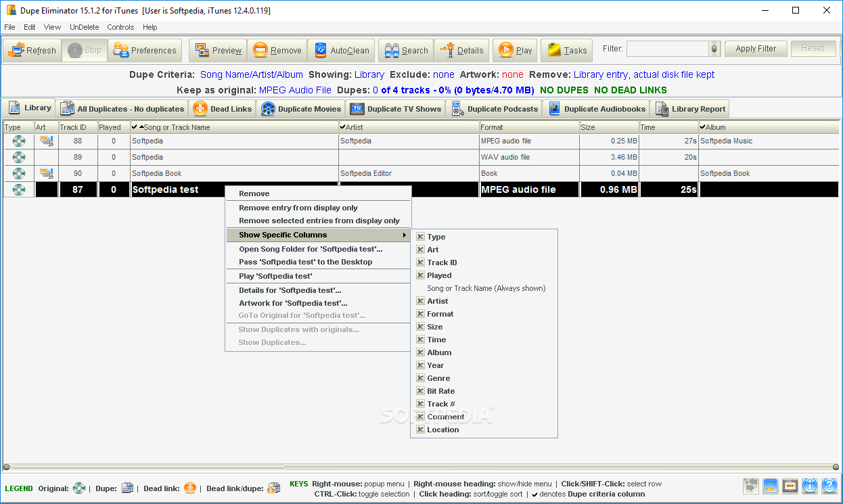
Task: Sort by the Size column header
Action: (x=609, y=127)
